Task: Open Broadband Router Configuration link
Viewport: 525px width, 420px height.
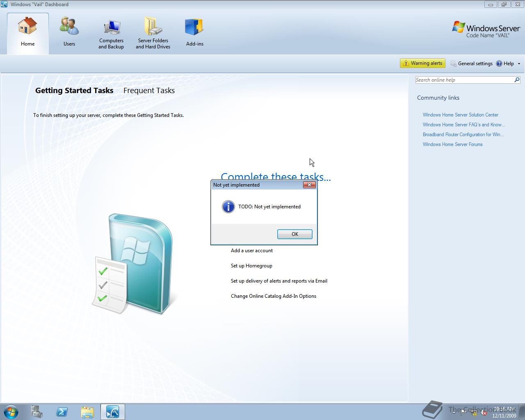Action: (x=463, y=135)
